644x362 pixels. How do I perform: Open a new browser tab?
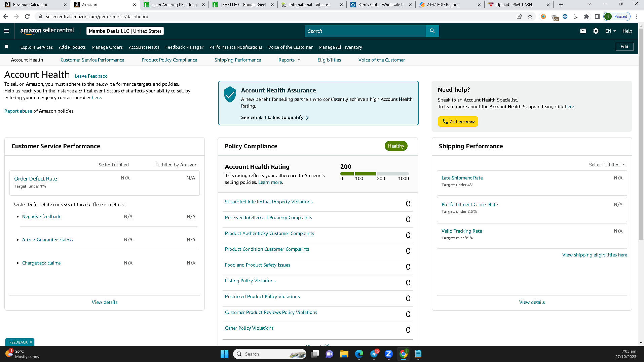[x=561, y=5]
